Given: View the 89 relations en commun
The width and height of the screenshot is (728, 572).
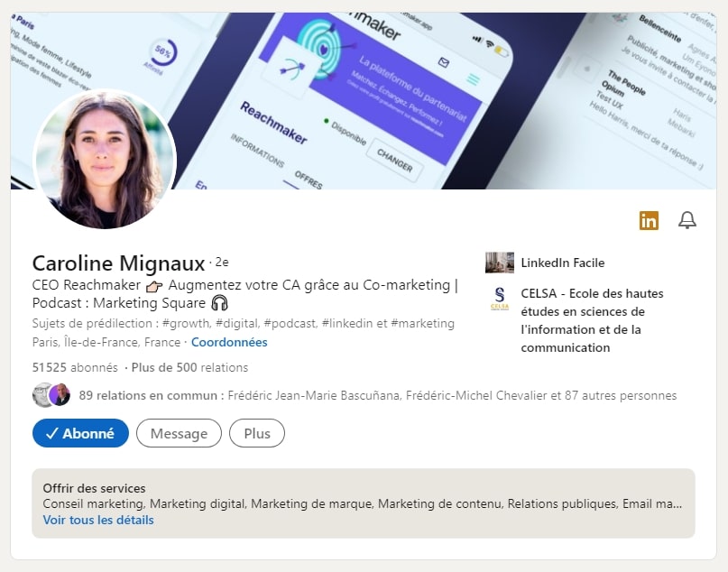Looking at the screenshot, I should [x=151, y=395].
